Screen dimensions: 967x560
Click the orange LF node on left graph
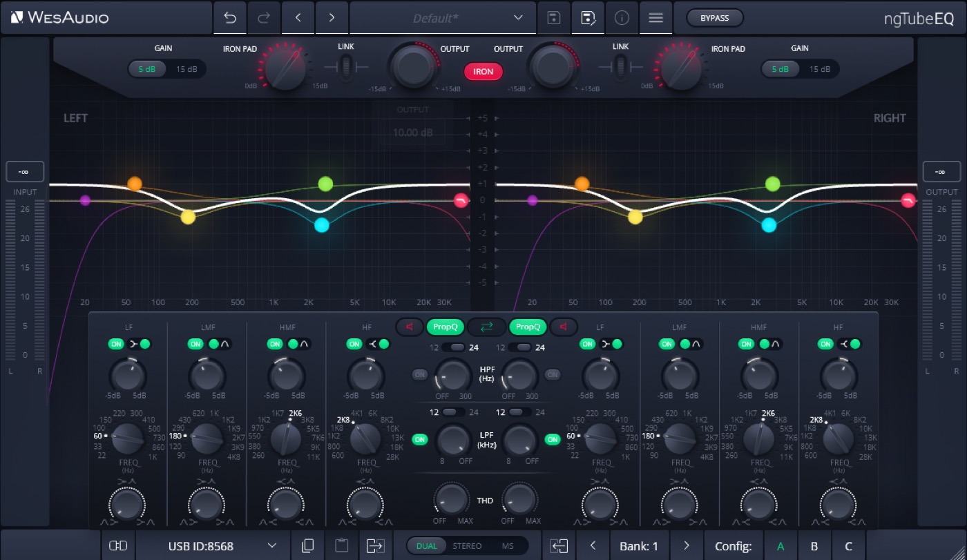(135, 184)
